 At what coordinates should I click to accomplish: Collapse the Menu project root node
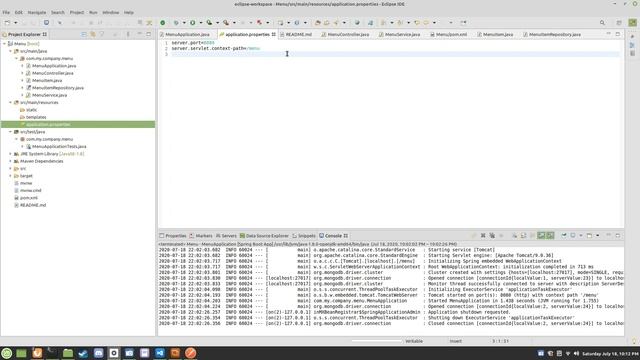4,44
